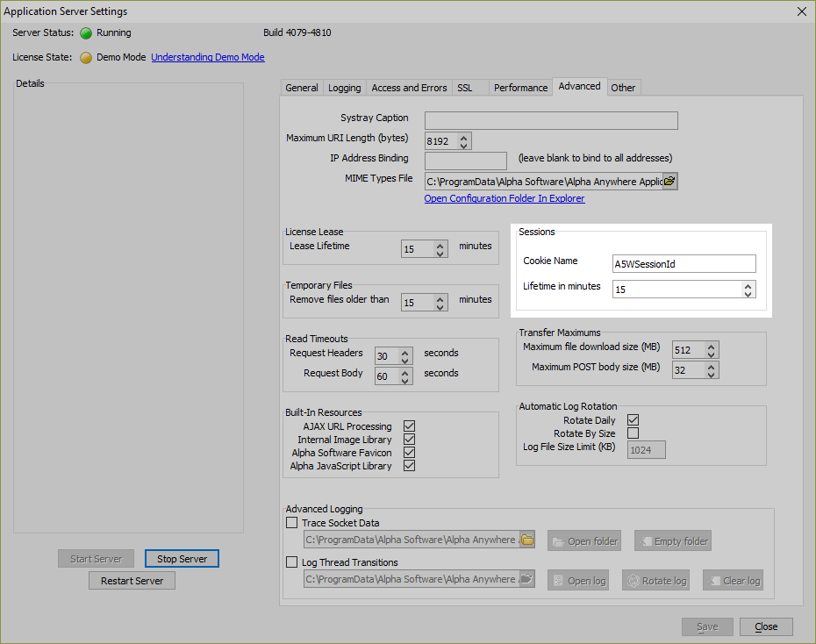Viewport: 816px width, 644px height.
Task: Click the yellow License State indicator
Action: [x=86, y=58]
